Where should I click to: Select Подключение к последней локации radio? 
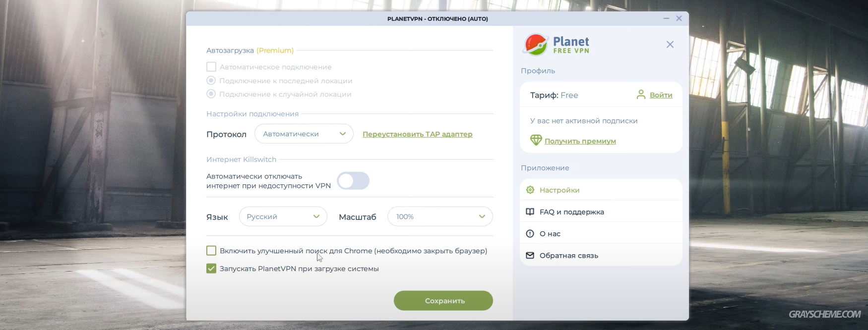pos(211,80)
